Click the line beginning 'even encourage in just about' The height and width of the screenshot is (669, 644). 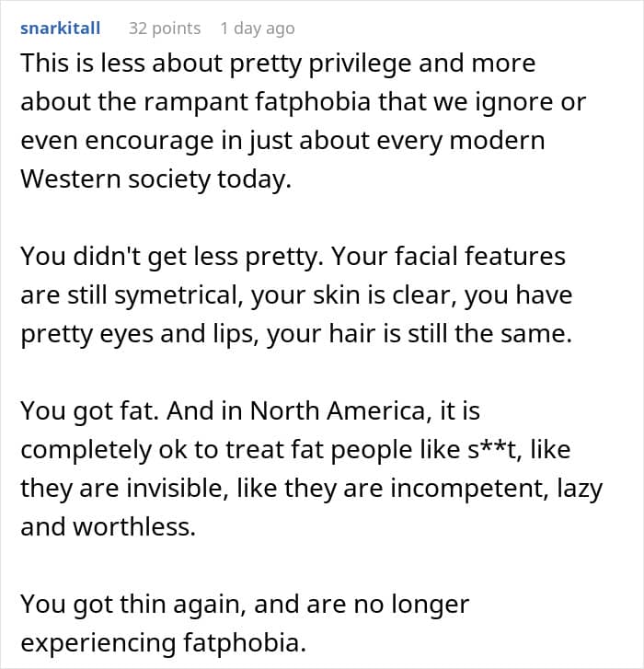[x=282, y=141]
